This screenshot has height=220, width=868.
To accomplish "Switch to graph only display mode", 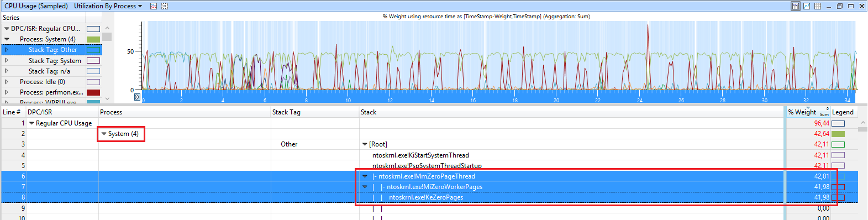I will click(x=807, y=6).
